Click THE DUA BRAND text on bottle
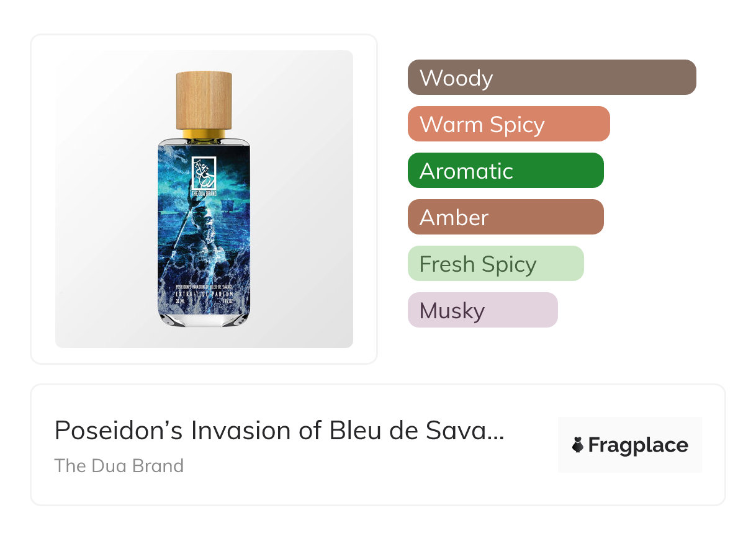The width and height of the screenshot is (756, 536). [x=204, y=194]
